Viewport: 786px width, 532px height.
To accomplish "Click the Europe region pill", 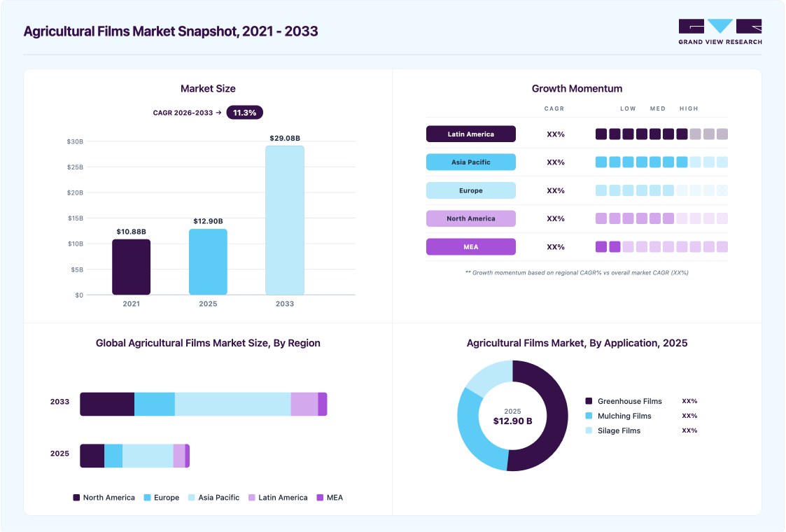I will (471, 190).
